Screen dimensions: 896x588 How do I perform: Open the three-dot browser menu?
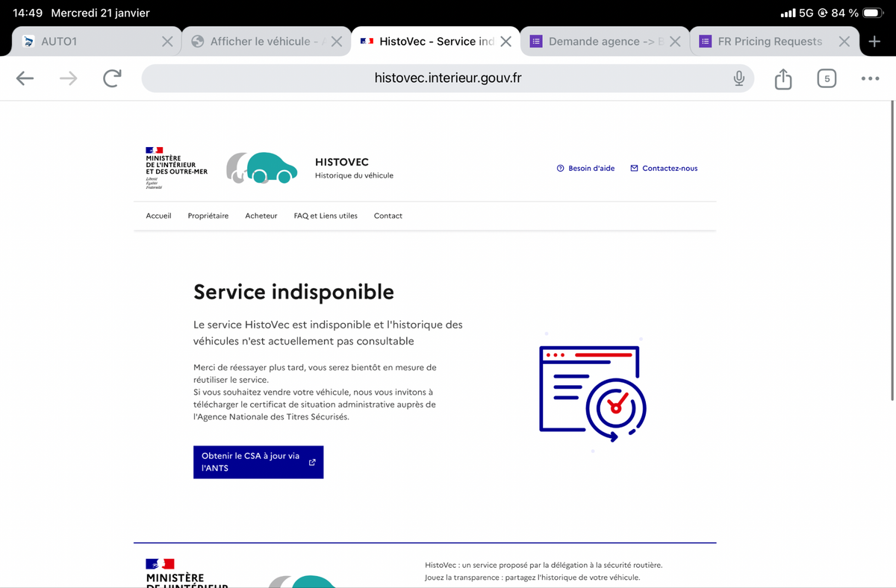point(869,78)
